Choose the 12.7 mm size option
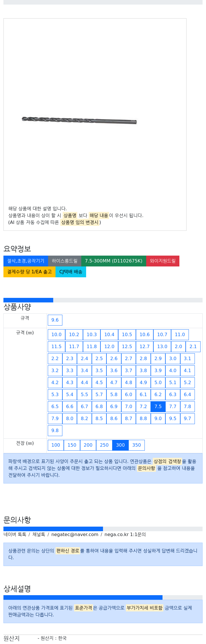The height and width of the screenshot is (644, 206). (x=144, y=347)
